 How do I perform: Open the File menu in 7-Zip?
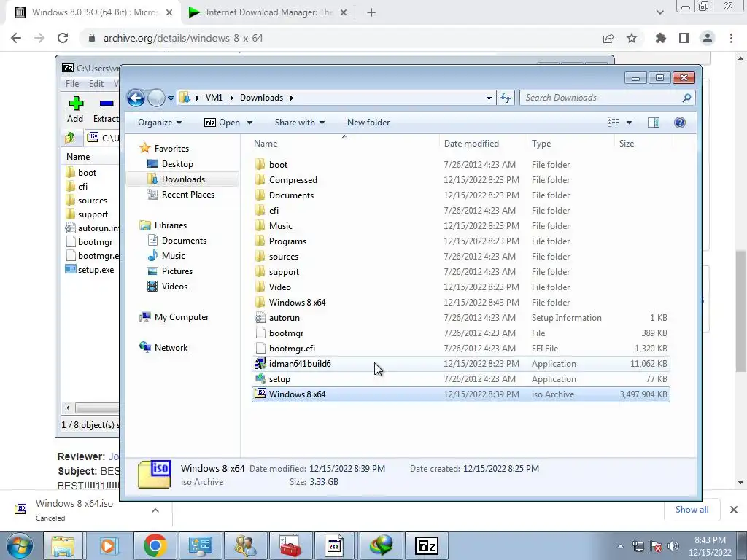click(x=72, y=83)
